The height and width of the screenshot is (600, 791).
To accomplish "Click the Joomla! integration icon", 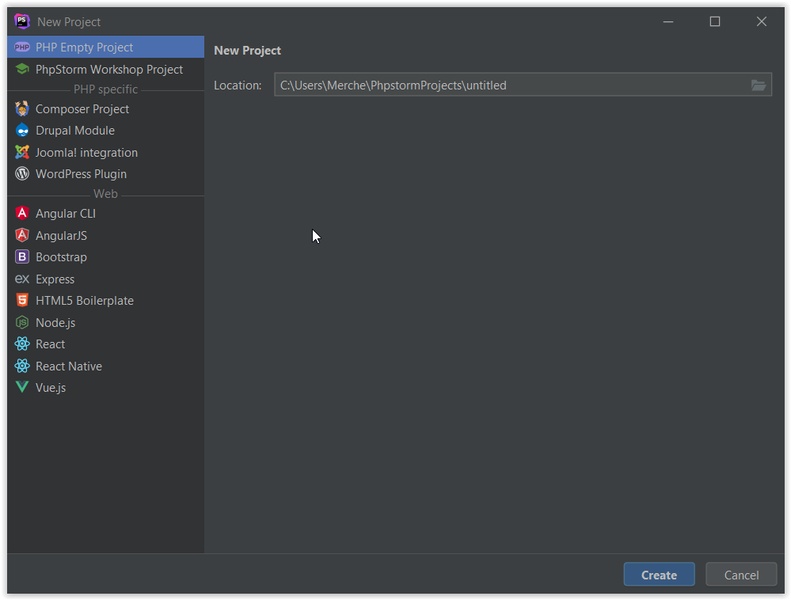I will click(x=22, y=153).
